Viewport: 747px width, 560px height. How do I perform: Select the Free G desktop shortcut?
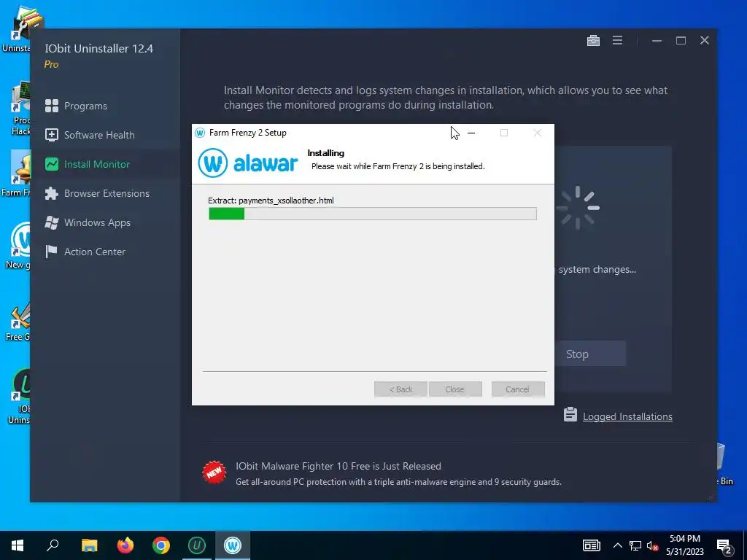[x=18, y=322]
